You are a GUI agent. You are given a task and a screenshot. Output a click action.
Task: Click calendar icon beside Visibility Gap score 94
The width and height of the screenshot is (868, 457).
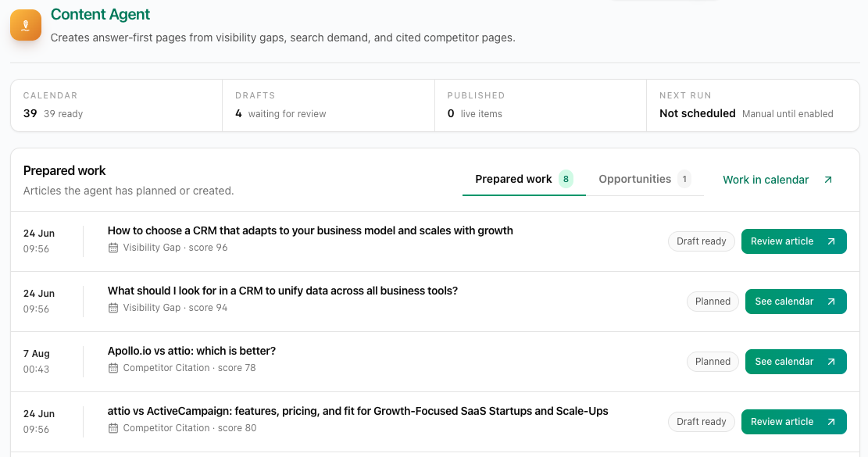click(113, 308)
